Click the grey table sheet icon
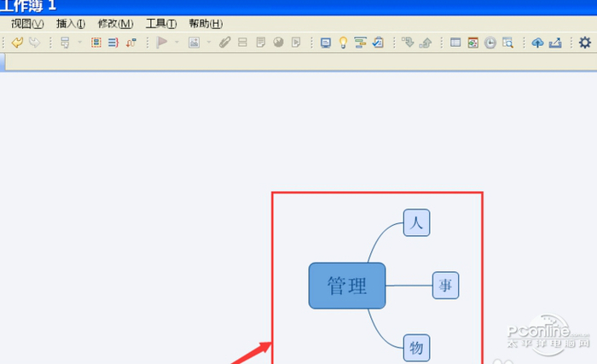The height and width of the screenshot is (364, 597). tap(455, 43)
